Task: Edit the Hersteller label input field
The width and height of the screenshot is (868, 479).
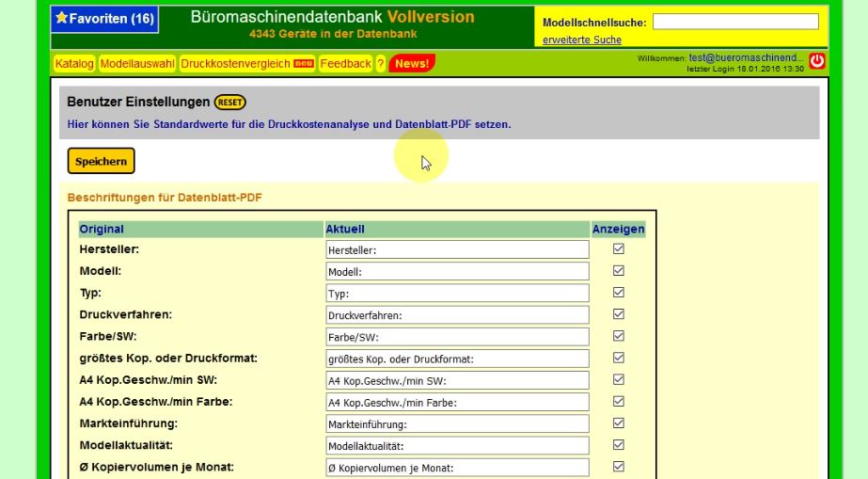Action: pos(457,249)
